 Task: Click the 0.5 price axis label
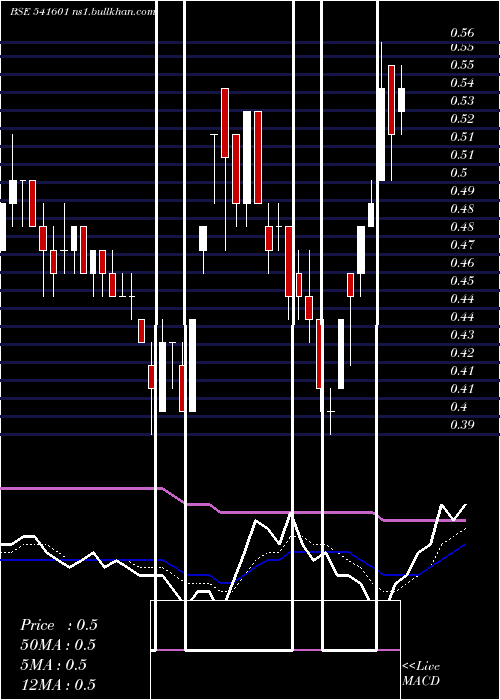[x=459, y=173]
